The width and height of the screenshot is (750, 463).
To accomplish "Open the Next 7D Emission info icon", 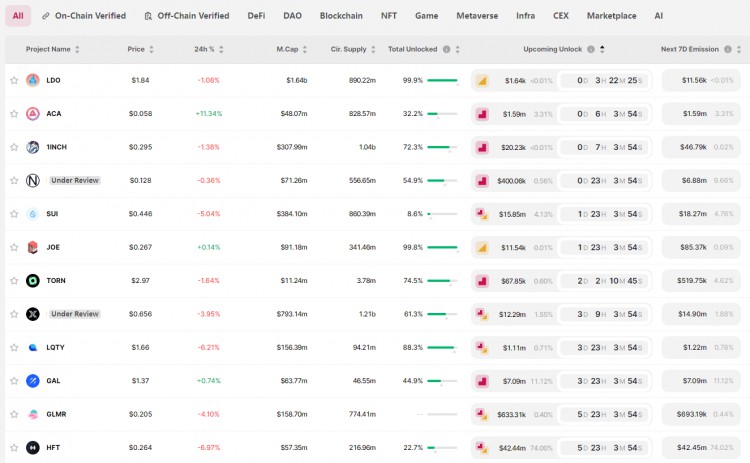I will 728,49.
